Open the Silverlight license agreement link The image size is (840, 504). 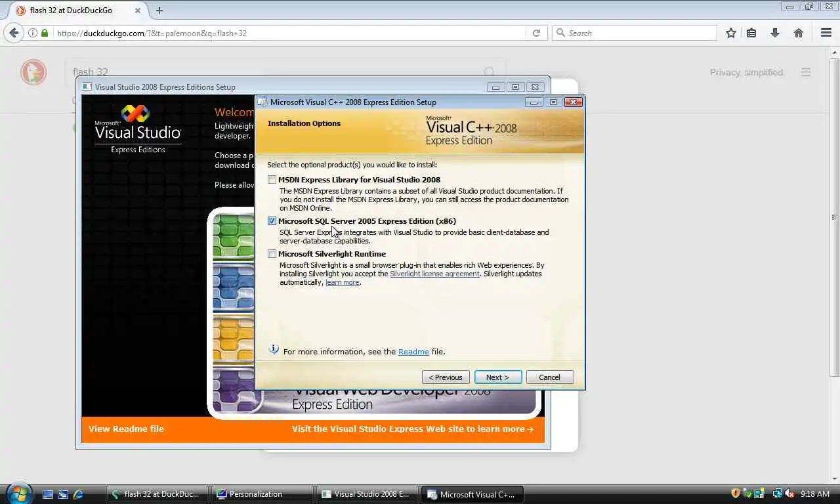point(434,274)
